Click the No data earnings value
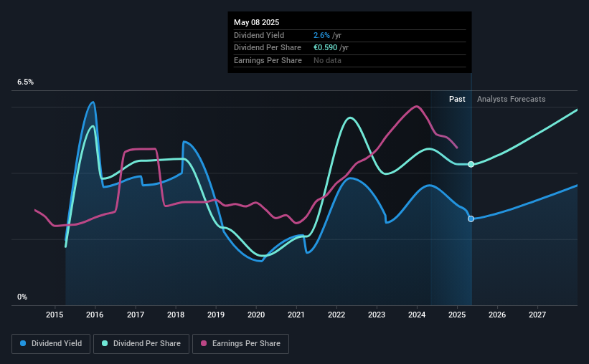This screenshot has height=364, width=589. 328,60
